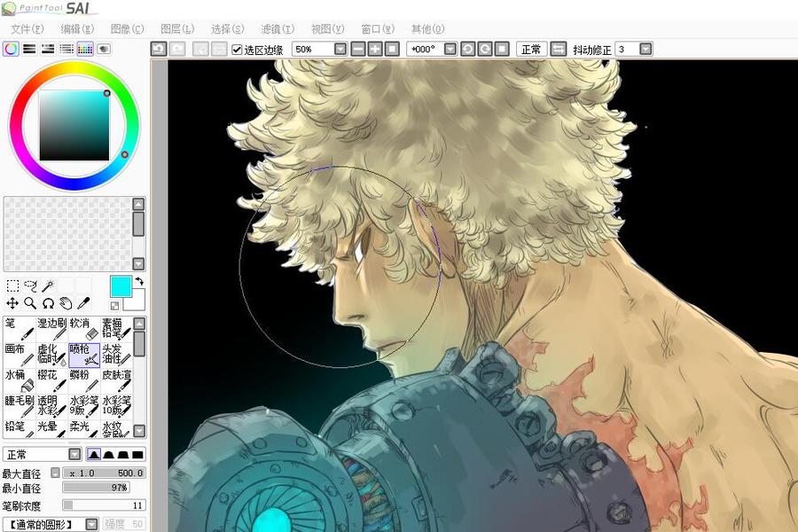Select the 笔 brush tool
The image size is (798, 532).
[19, 329]
